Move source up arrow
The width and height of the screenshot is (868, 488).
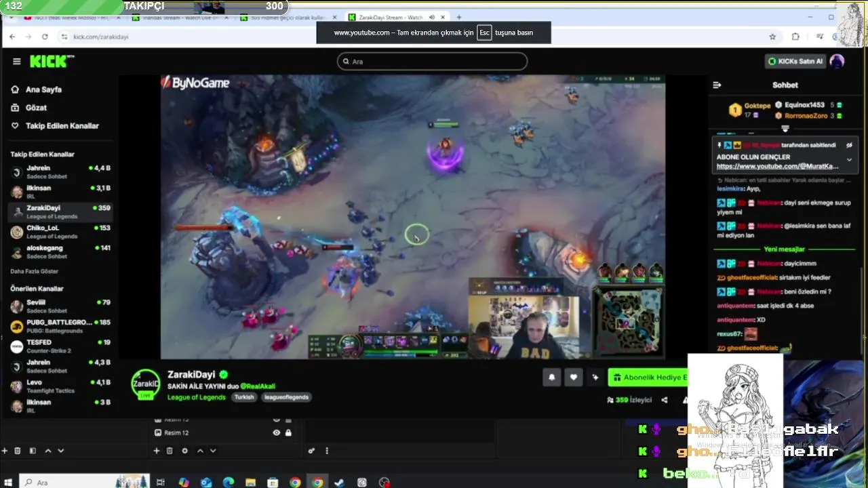[200, 451]
